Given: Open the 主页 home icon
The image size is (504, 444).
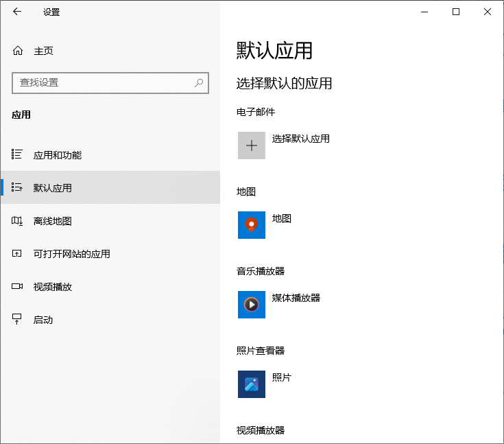Looking at the screenshot, I should point(18,51).
